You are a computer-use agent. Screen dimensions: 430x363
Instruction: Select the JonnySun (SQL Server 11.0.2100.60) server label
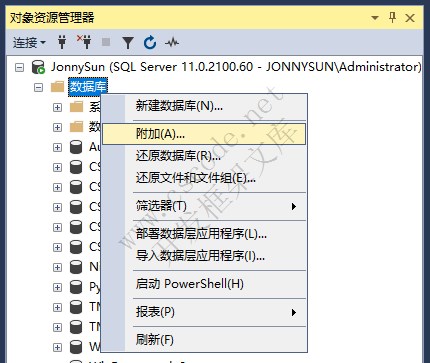[x=236, y=67]
